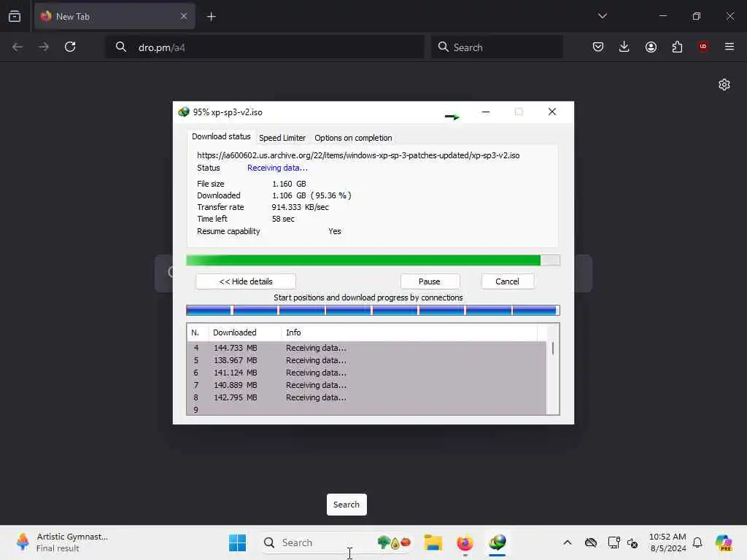Image resolution: width=747 pixels, height=560 pixels.
Task: Click the connections list scrollbar thumb
Action: (553, 348)
